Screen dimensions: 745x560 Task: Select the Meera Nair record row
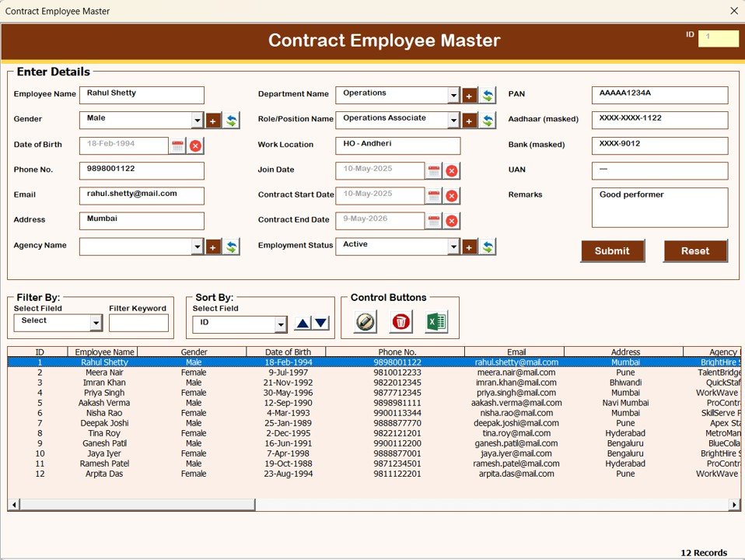(311, 373)
